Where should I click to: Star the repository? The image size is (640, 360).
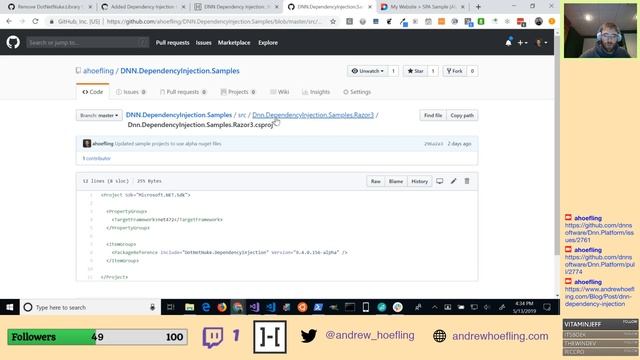[416, 71]
